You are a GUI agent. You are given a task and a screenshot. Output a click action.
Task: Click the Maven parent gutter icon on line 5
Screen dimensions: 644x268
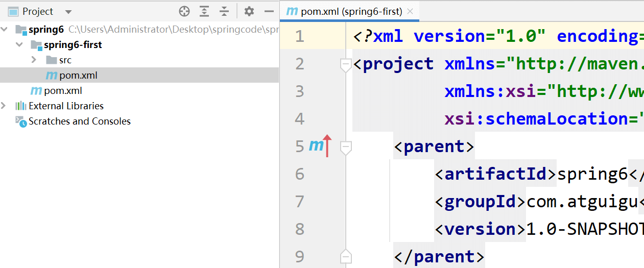(x=320, y=146)
